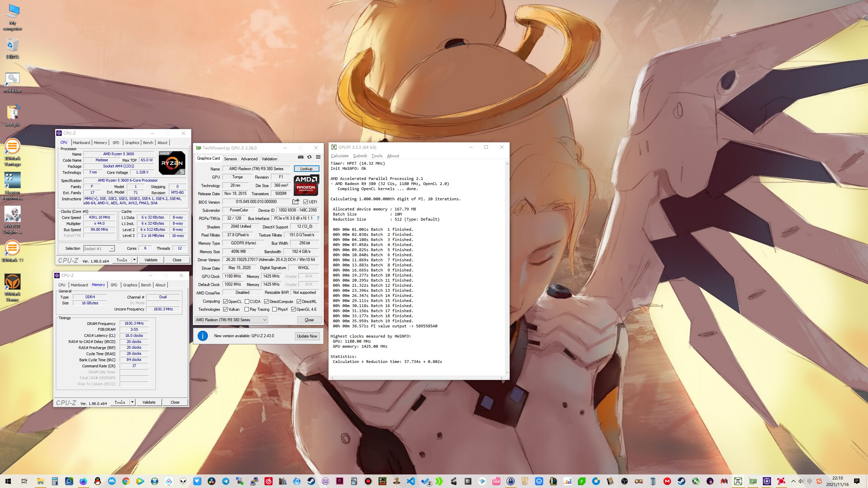Toggle the DirectML checkbox
Image resolution: width=868 pixels, height=488 pixels.
(299, 301)
